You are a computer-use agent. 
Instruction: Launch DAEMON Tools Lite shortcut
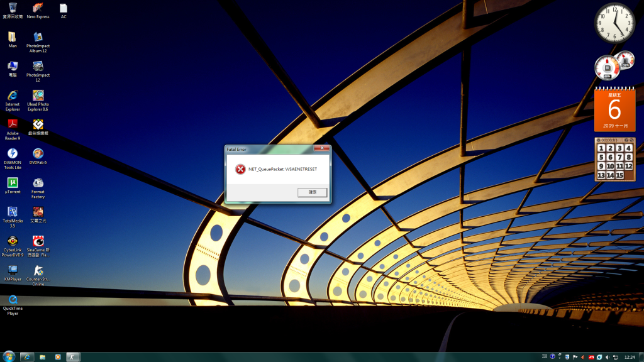tap(13, 153)
